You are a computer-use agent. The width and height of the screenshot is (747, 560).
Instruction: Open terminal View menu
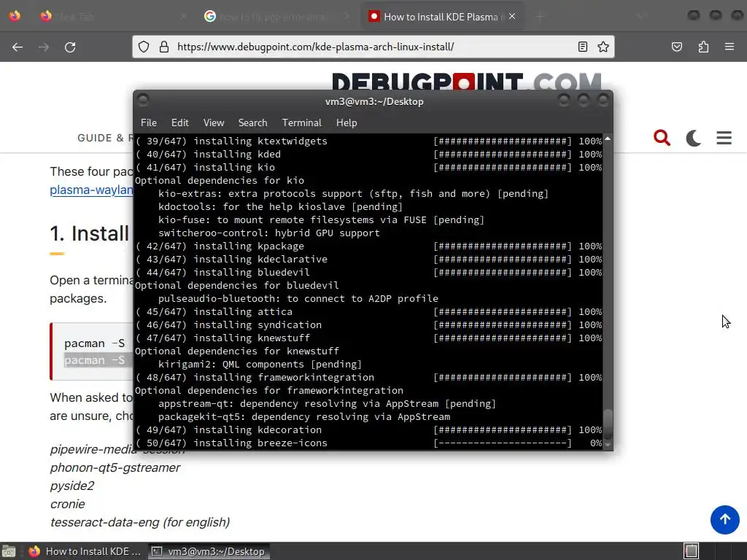point(214,122)
